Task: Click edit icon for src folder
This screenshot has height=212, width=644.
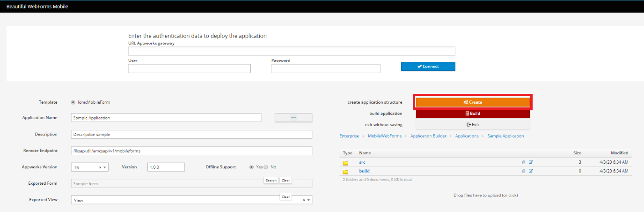Action: (x=531, y=162)
